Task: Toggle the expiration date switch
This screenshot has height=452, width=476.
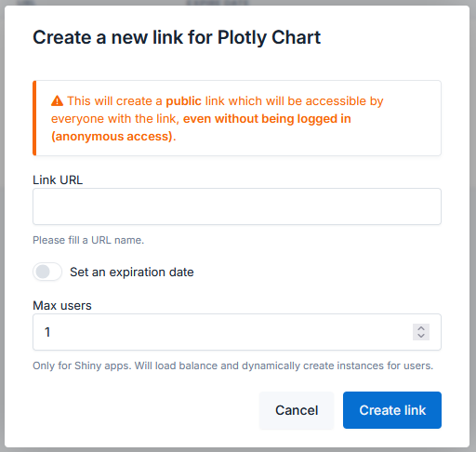Action: [47, 272]
